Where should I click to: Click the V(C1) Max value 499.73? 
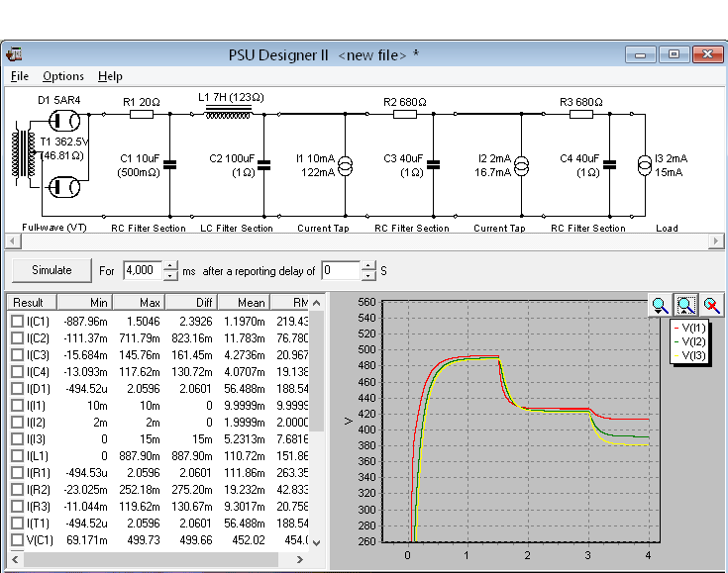point(143,540)
